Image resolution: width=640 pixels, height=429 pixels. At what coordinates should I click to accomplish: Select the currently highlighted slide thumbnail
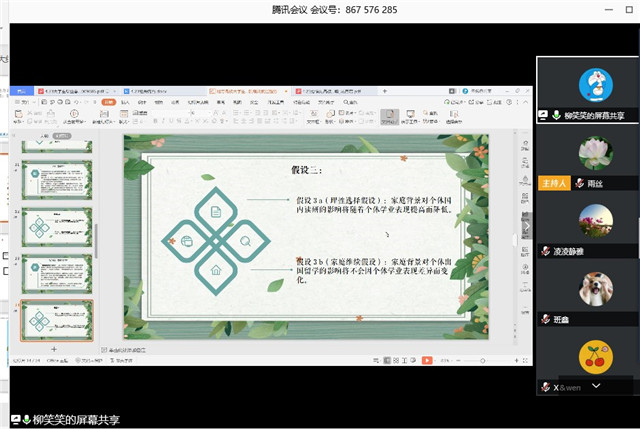pos(57,320)
